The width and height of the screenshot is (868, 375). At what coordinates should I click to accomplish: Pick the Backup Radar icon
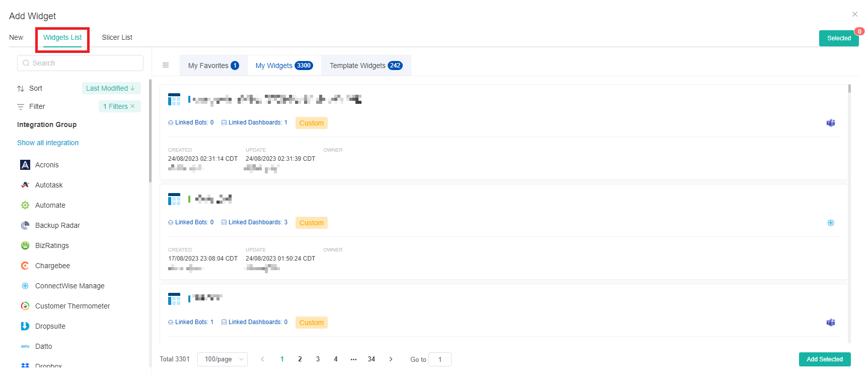tap(25, 225)
